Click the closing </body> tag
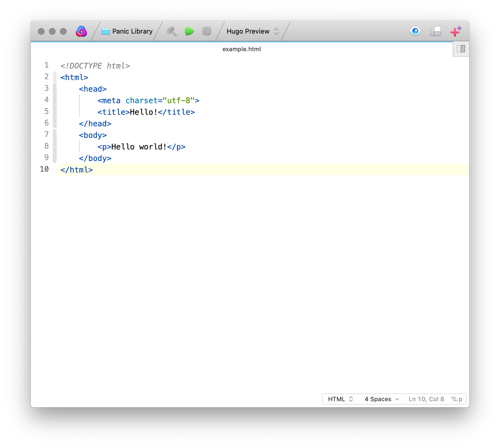The width and height of the screenshot is (500, 448). (x=95, y=158)
